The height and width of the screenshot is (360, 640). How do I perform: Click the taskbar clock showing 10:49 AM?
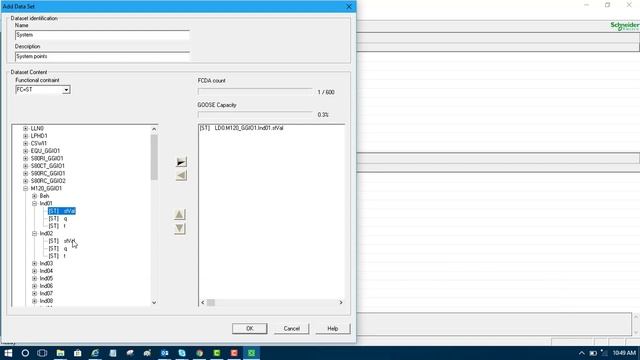click(x=624, y=353)
